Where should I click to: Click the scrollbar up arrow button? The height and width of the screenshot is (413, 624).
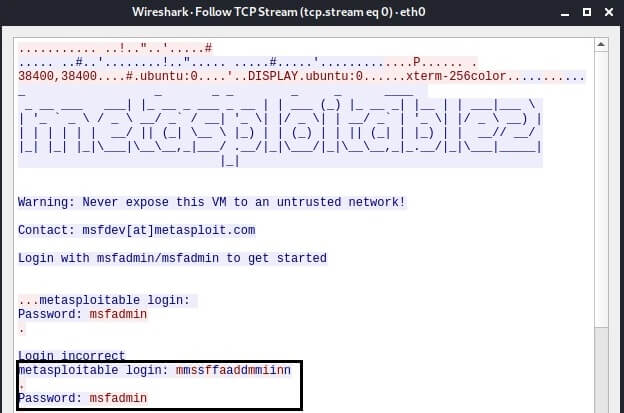tap(601, 45)
